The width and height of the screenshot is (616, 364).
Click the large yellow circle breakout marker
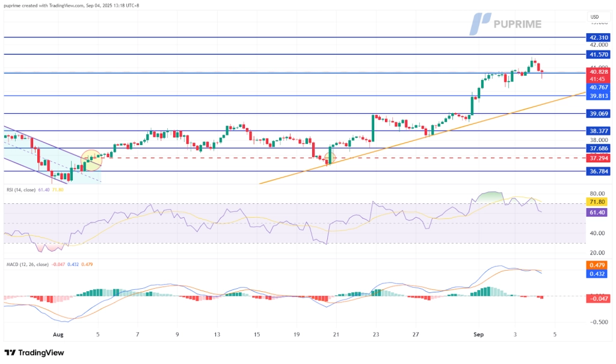point(91,160)
